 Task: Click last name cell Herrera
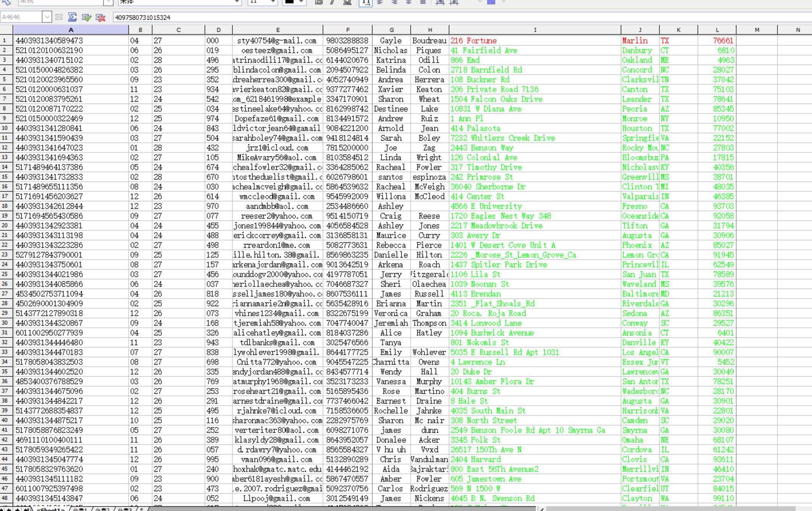[430, 79]
